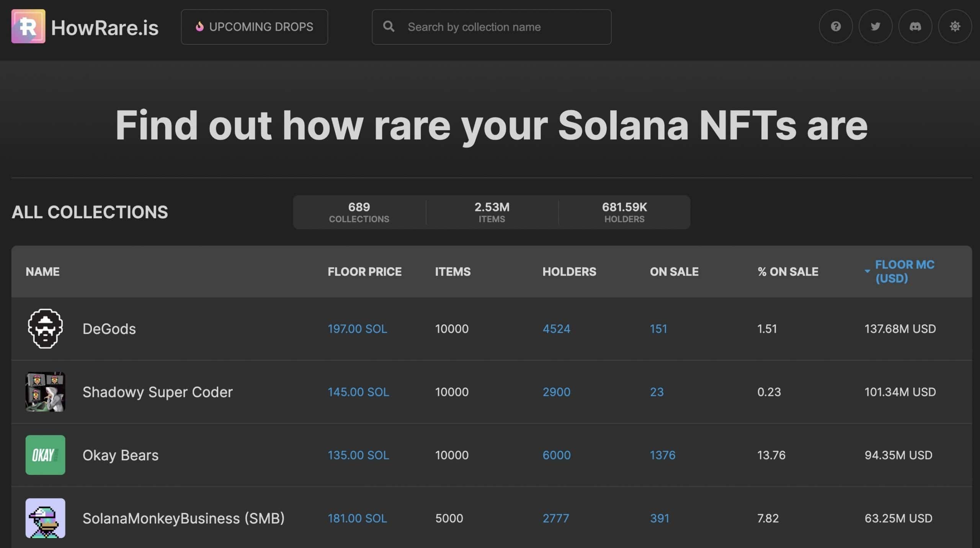This screenshot has width=980, height=548.
Task: Select market cap 101.34M USD
Action: coord(900,392)
